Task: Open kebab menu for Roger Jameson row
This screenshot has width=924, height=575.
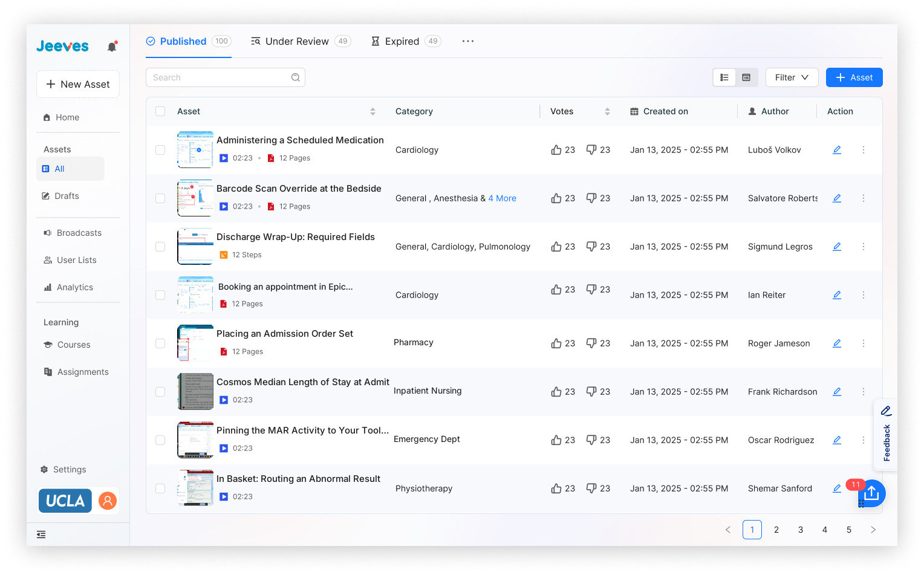Action: point(864,343)
